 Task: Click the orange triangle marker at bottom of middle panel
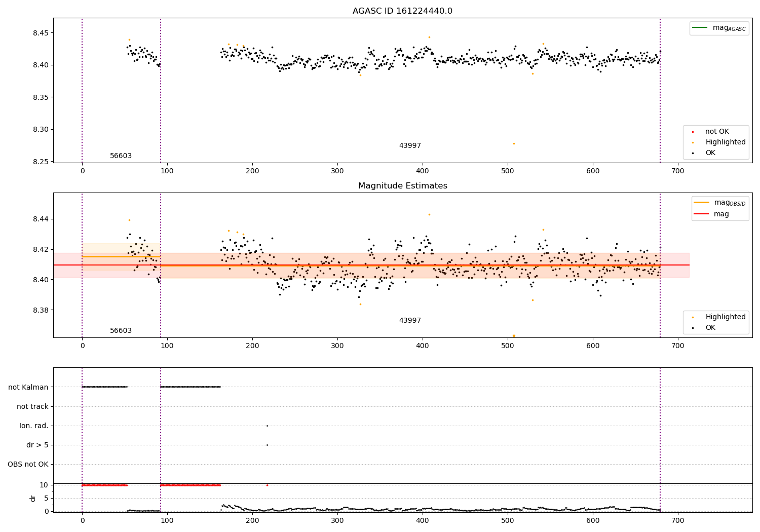click(x=514, y=336)
